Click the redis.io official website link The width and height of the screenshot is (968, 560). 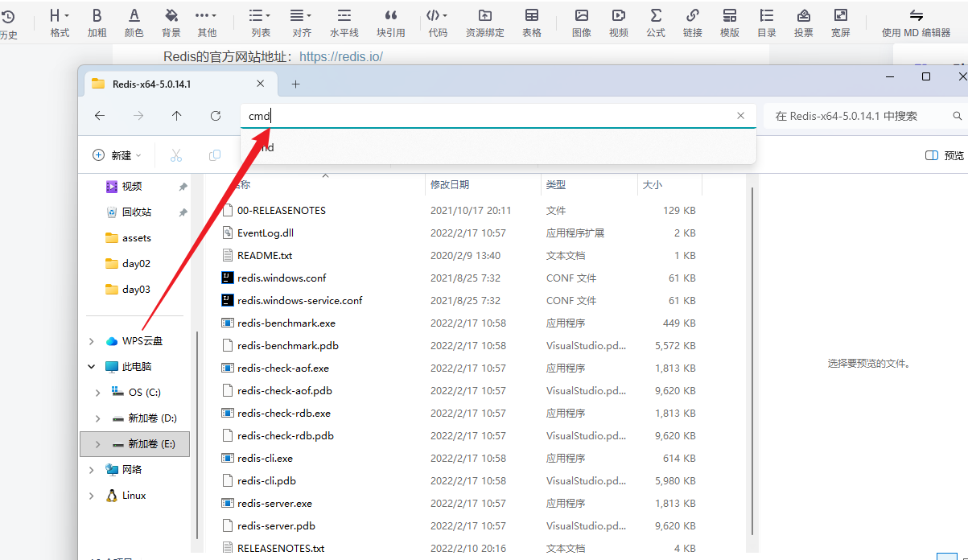click(341, 56)
